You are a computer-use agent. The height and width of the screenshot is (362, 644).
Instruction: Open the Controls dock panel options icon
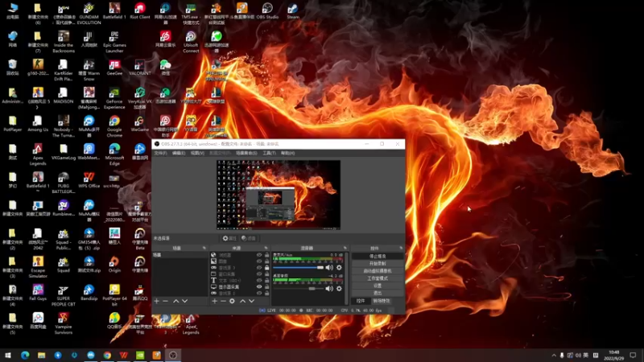401,248
